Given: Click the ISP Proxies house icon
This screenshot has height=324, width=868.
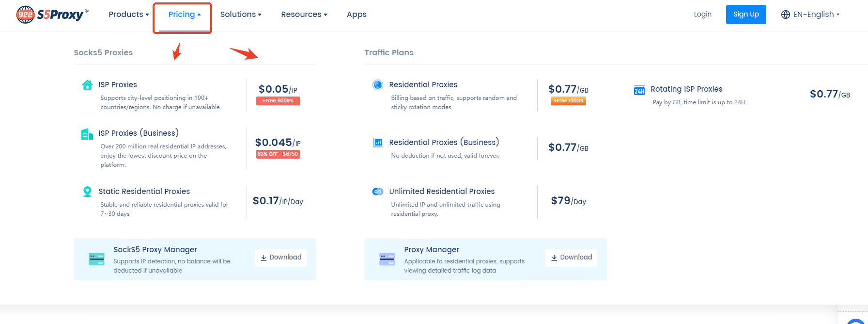Looking at the screenshot, I should point(87,85).
